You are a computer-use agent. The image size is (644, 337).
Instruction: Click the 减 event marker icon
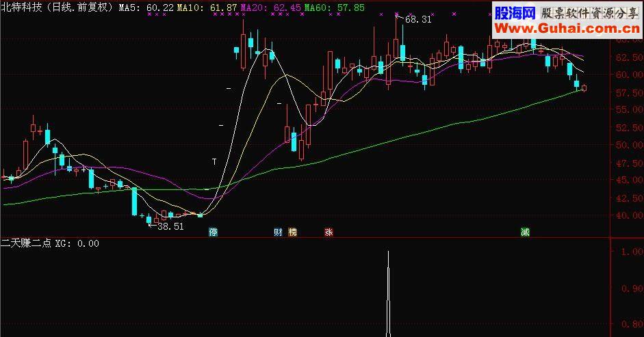[x=525, y=232]
